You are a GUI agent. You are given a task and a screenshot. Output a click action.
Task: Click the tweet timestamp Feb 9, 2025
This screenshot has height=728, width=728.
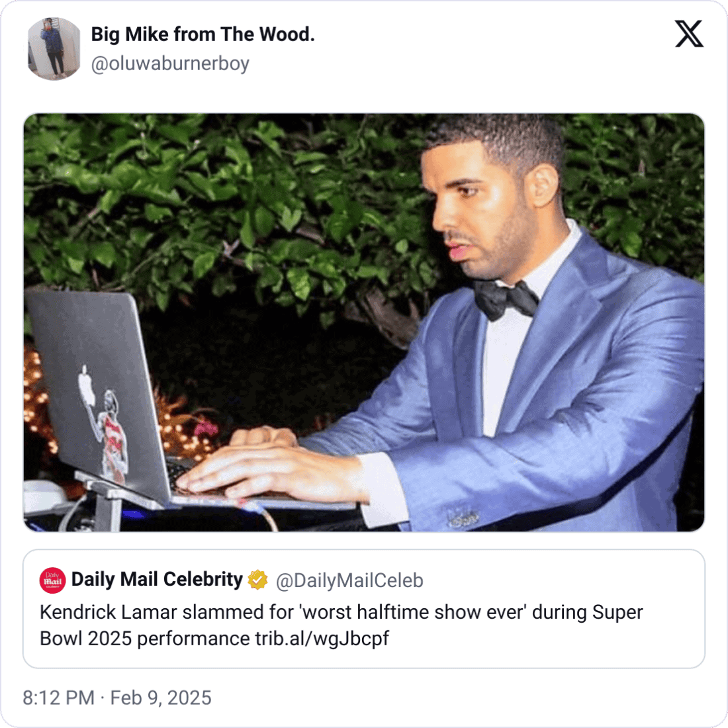pyautogui.click(x=161, y=698)
